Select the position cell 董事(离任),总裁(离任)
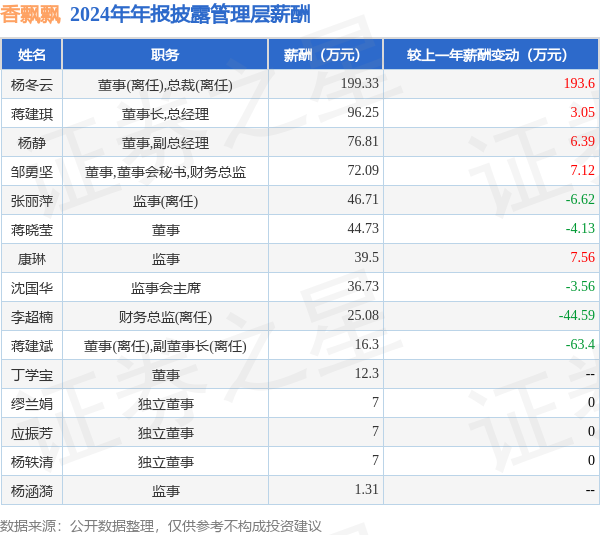The height and width of the screenshot is (535, 600). coord(165,85)
